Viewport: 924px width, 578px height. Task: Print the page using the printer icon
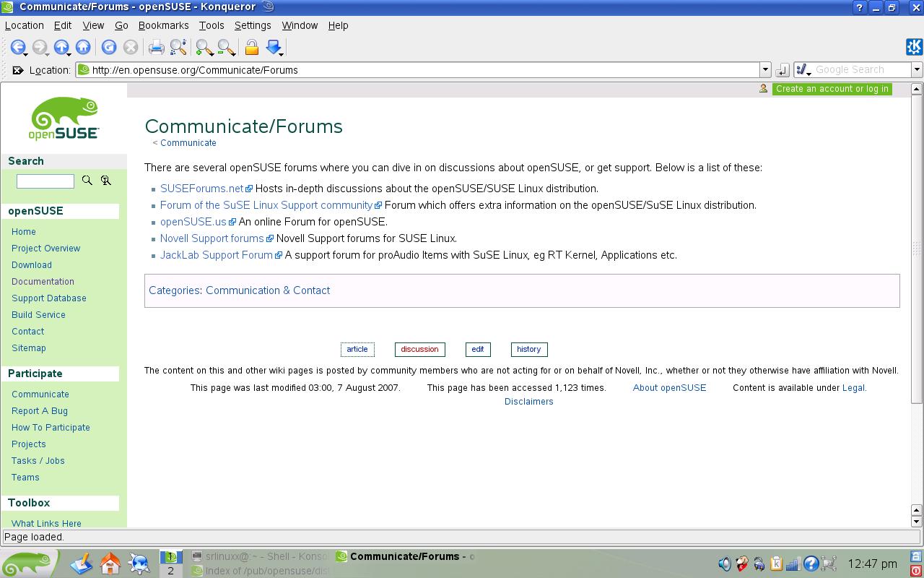[x=156, y=47]
